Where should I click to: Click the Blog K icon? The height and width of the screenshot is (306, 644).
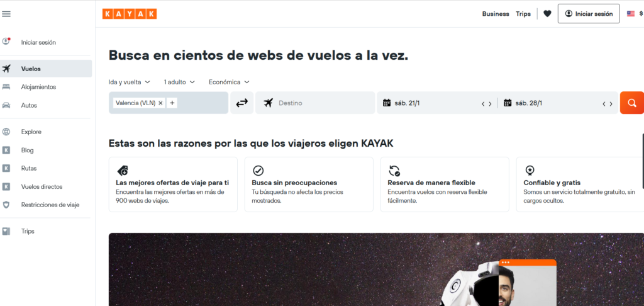click(x=6, y=150)
